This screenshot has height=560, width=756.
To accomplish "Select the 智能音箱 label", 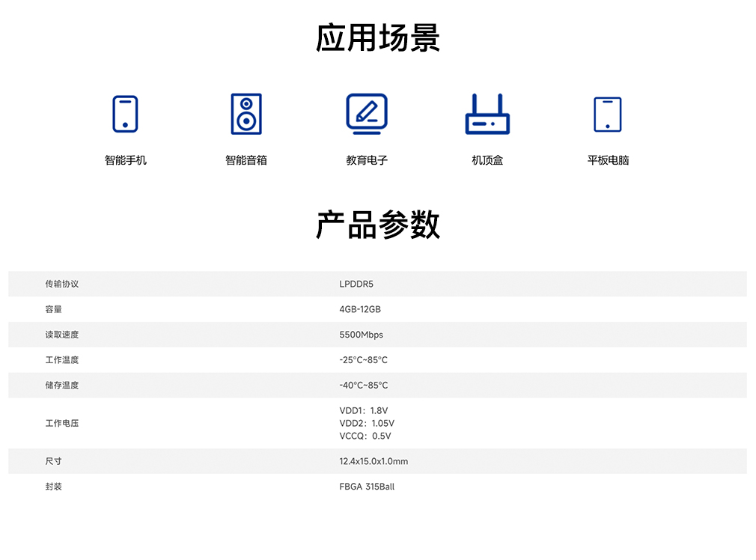I will [246, 160].
